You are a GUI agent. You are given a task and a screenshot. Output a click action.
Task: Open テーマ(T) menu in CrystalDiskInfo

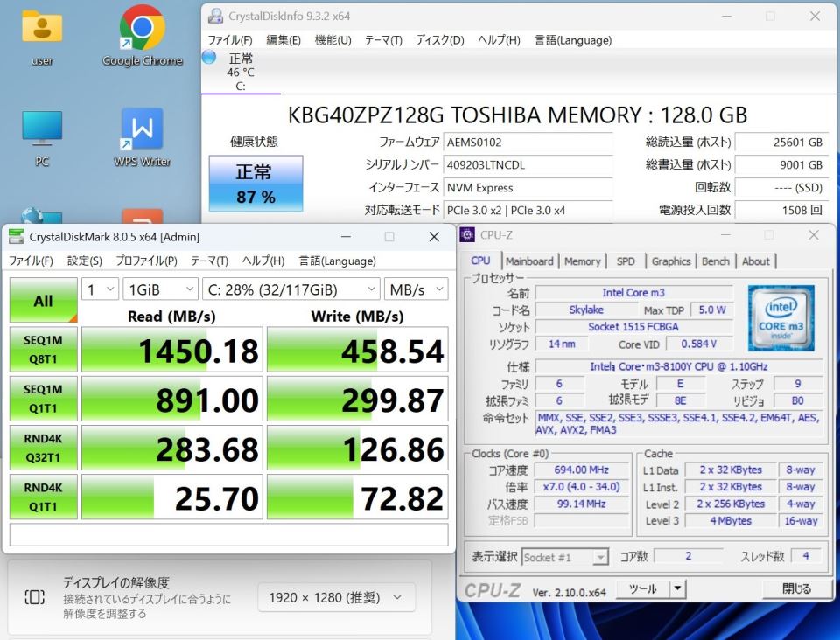[383, 40]
